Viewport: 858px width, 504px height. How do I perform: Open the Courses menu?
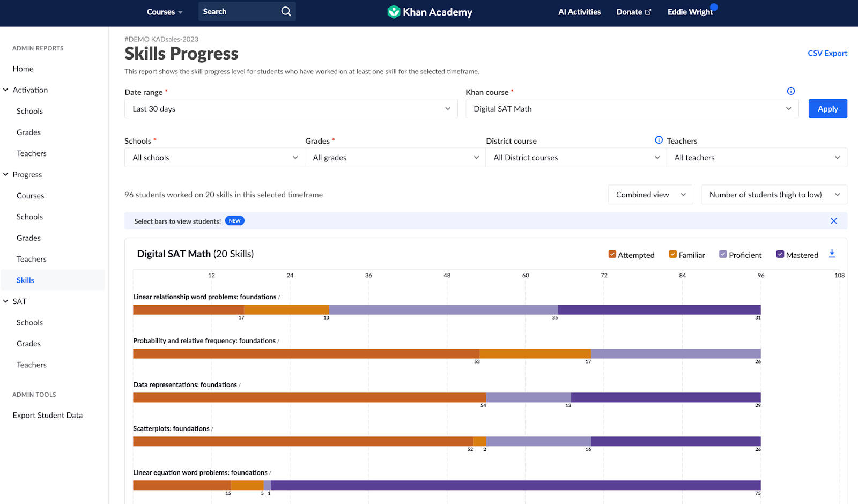164,11
